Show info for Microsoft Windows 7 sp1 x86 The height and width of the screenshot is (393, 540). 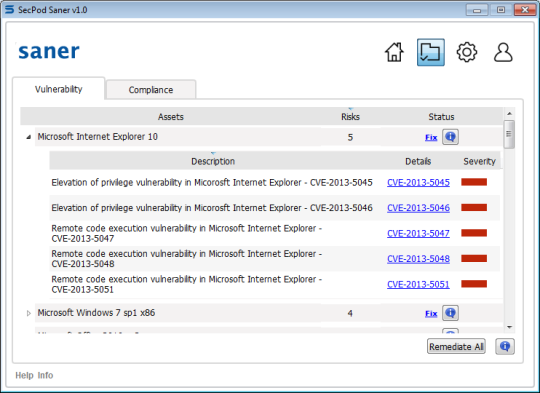click(x=450, y=313)
